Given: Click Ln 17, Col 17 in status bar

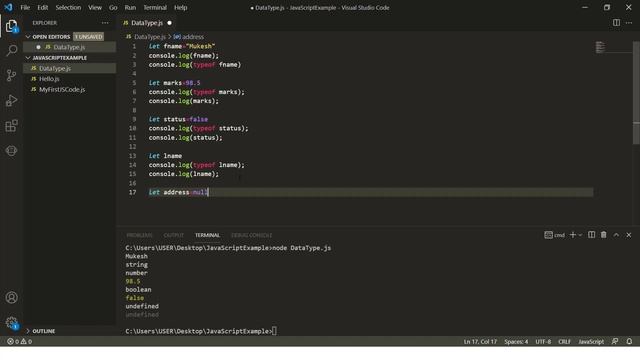Looking at the screenshot, I should (x=480, y=341).
